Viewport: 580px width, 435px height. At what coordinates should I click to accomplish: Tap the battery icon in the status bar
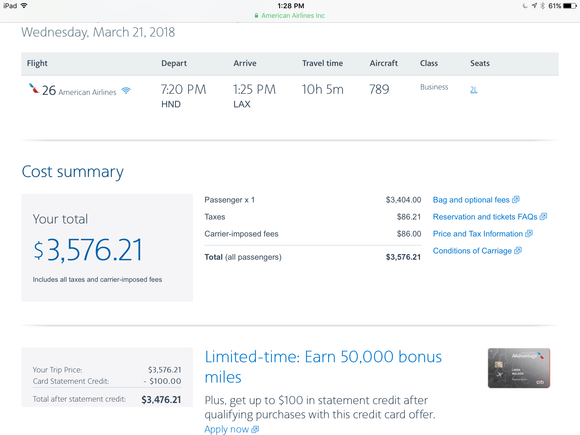[570, 6]
